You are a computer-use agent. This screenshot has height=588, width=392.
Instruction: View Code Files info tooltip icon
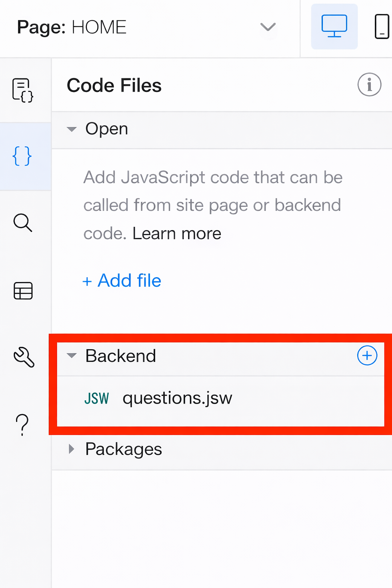coord(369,85)
